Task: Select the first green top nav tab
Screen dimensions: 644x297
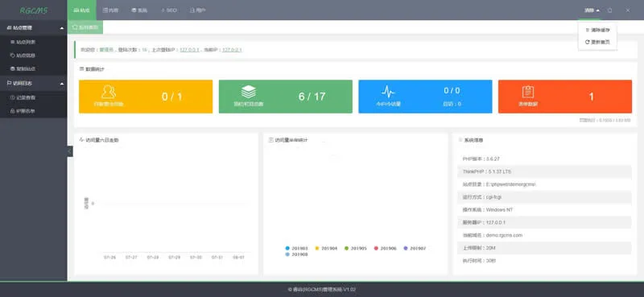Action: (82, 10)
